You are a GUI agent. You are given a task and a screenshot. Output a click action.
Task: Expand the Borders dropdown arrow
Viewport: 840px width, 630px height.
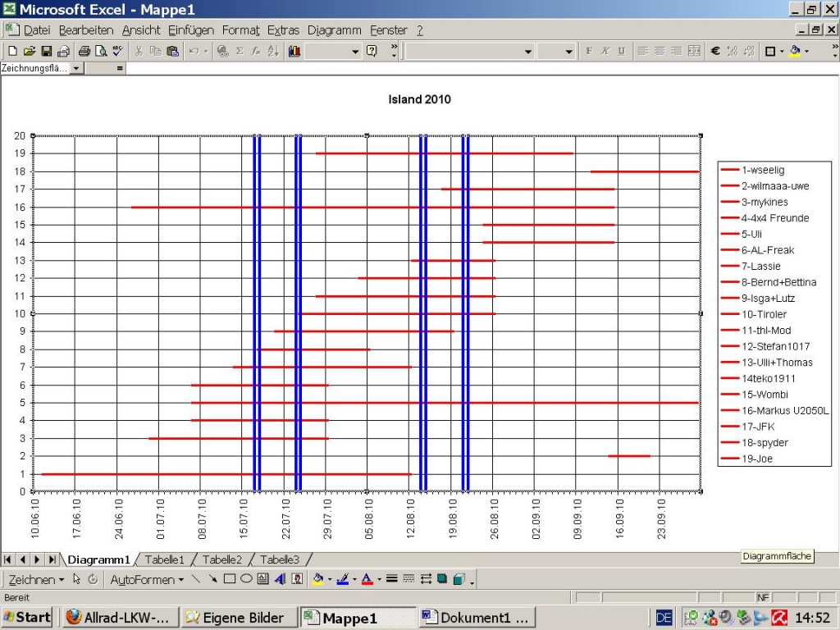click(782, 52)
